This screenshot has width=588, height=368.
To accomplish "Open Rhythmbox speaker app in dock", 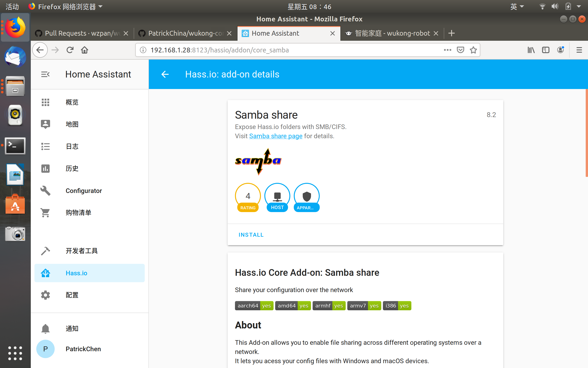I will tap(15, 115).
